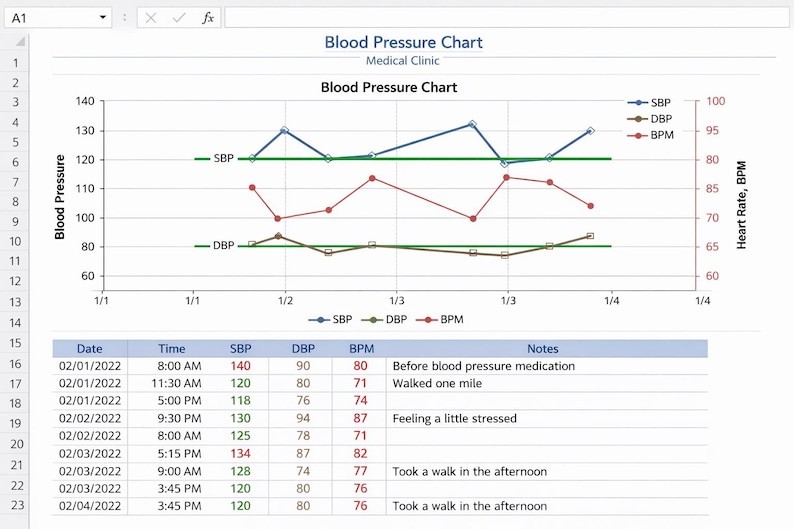Select row header 15

point(15,343)
